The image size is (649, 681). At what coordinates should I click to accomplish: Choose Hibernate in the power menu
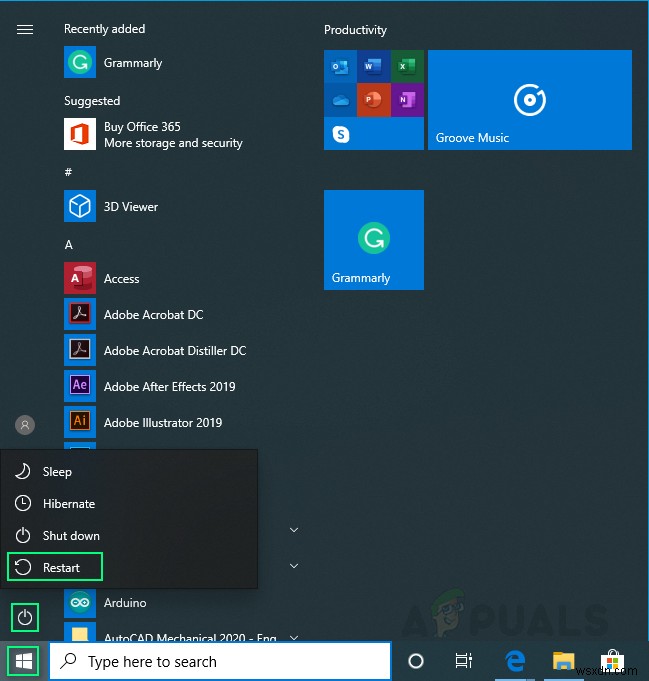click(x=129, y=504)
